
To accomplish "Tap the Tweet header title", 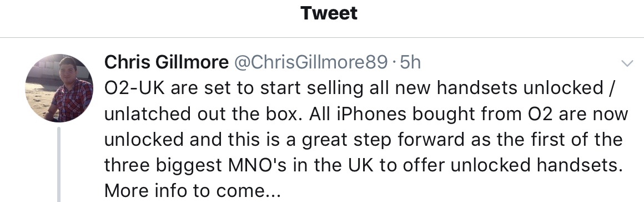I will (x=329, y=13).
